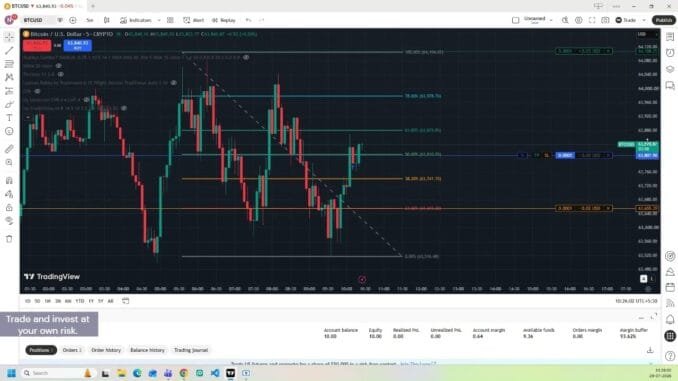Open the go-to-date calendar icon
Screen dimensions: 678x381
pyautogui.click(x=125, y=301)
